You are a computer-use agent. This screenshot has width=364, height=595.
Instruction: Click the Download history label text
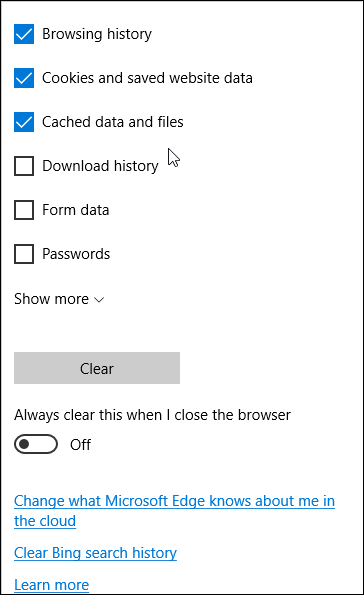point(100,166)
